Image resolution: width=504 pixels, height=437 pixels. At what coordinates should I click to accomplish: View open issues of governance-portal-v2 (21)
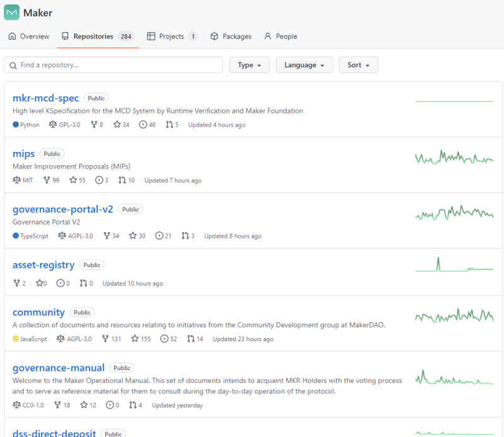(x=163, y=236)
